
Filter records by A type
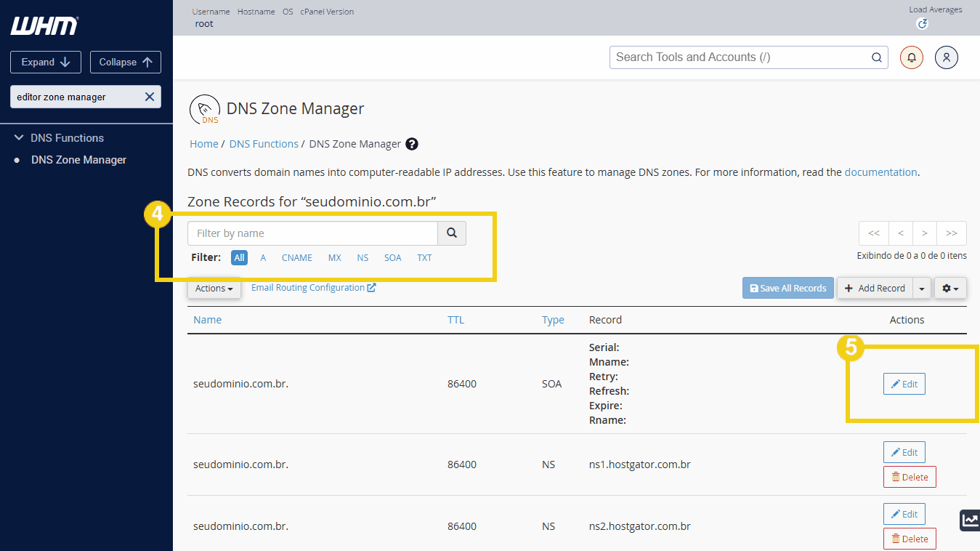pos(263,257)
